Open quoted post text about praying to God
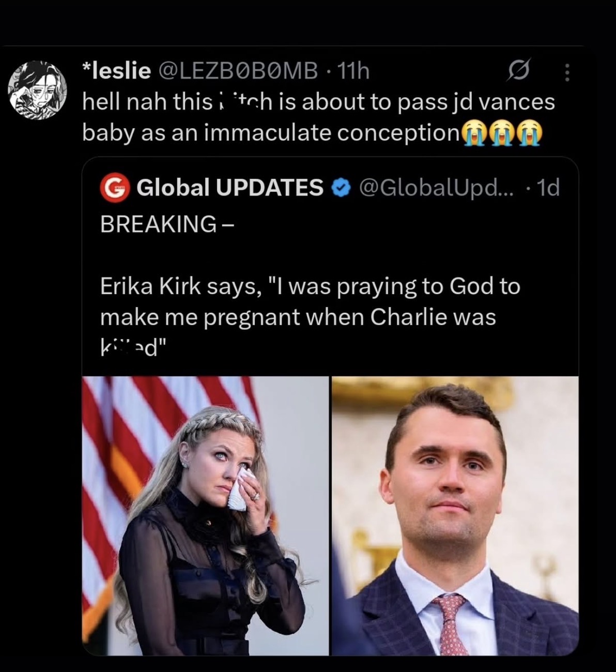The image size is (616, 672). pyautogui.click(x=310, y=286)
